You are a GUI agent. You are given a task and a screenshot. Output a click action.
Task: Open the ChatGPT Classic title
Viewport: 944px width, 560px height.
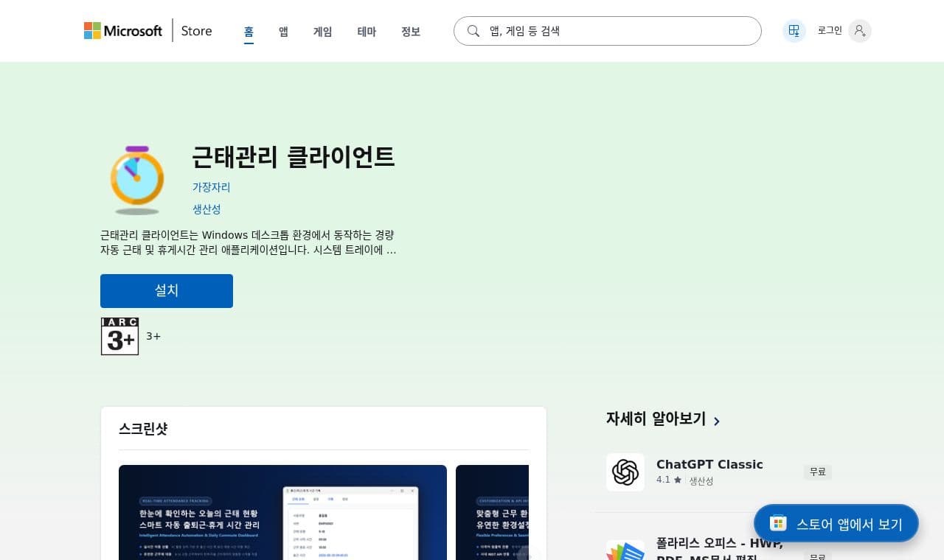coord(709,464)
